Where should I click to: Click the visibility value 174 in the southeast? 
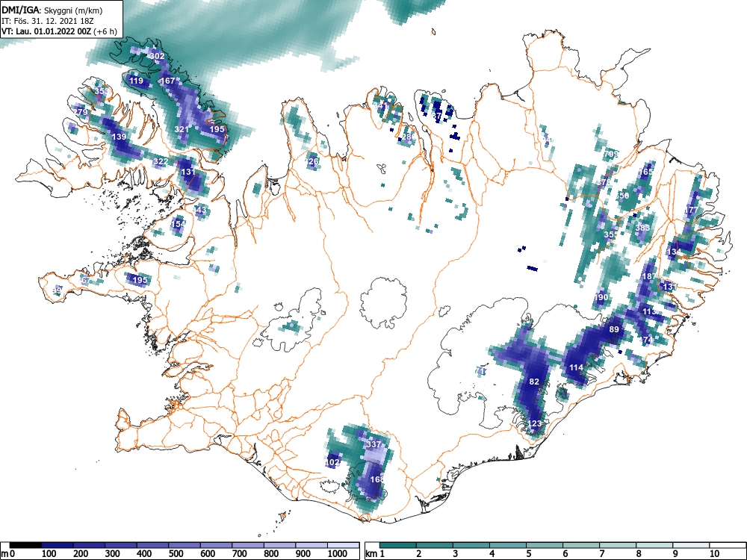click(x=646, y=340)
